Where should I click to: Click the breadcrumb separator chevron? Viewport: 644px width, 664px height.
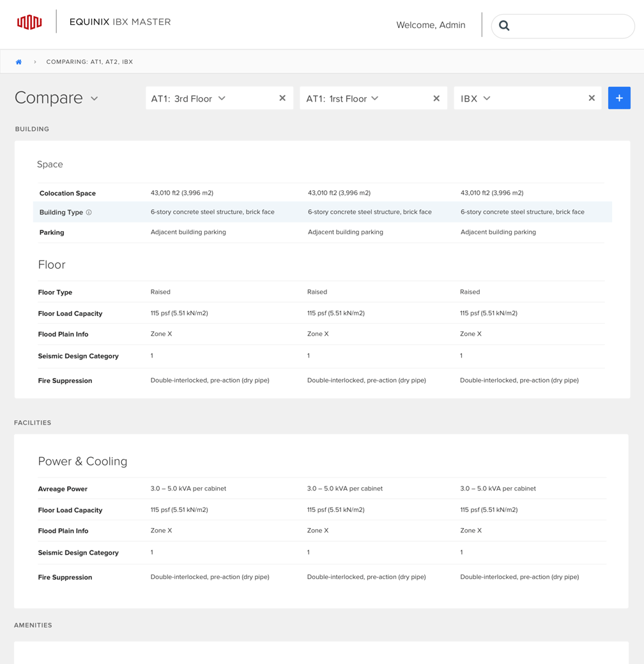[34, 62]
